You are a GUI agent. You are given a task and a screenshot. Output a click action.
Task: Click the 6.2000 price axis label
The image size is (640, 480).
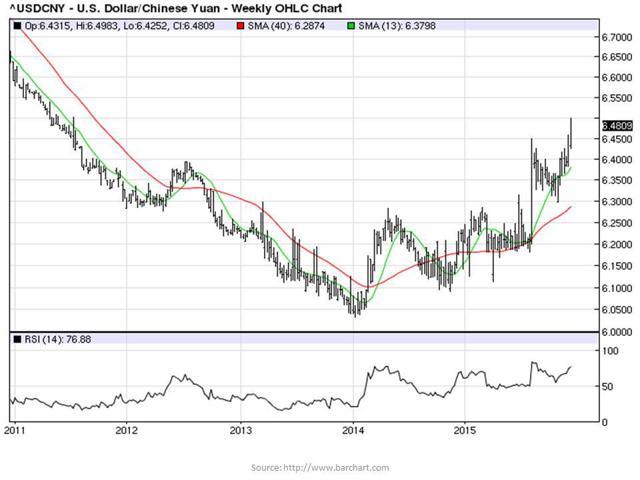point(617,244)
